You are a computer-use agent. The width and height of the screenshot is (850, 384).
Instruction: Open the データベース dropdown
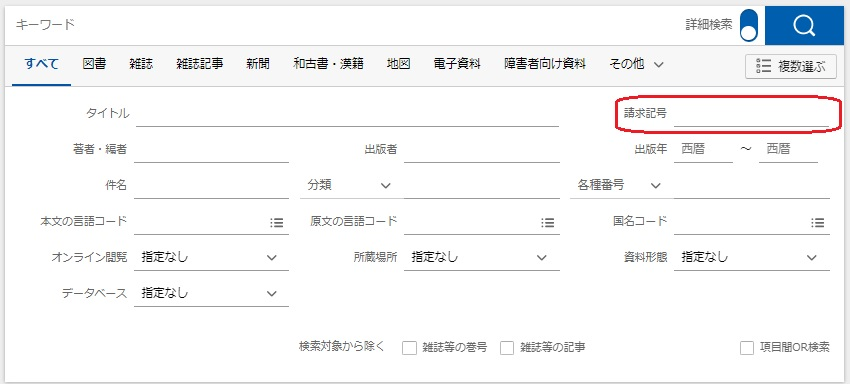coord(211,293)
